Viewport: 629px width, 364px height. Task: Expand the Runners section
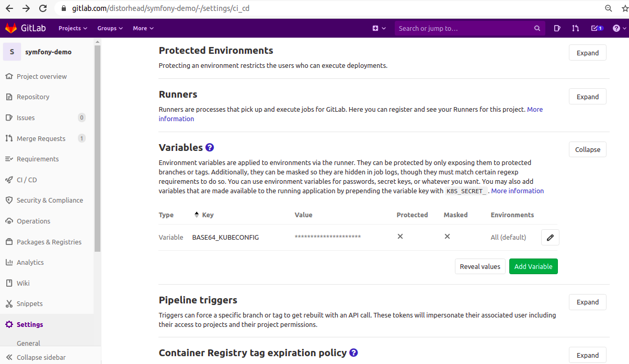click(587, 97)
